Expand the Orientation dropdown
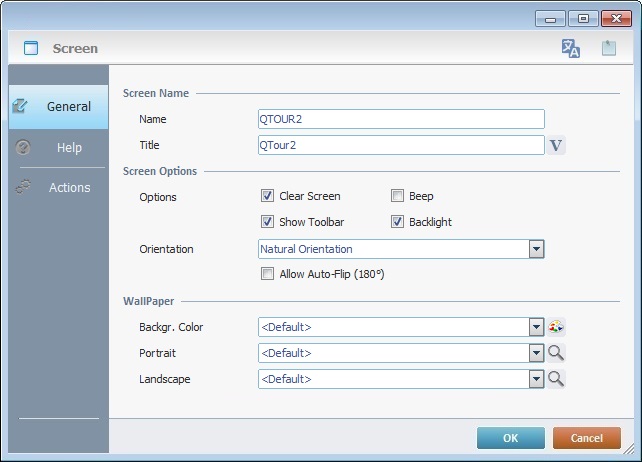 [536, 249]
